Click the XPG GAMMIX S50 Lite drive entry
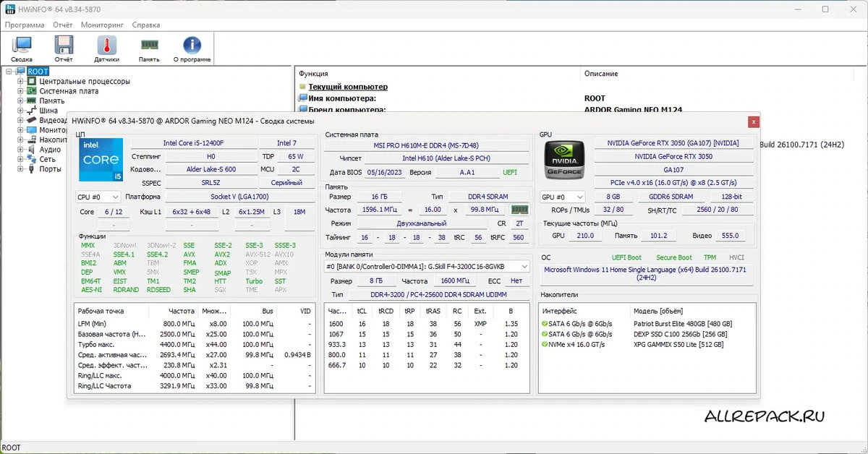 click(647, 344)
